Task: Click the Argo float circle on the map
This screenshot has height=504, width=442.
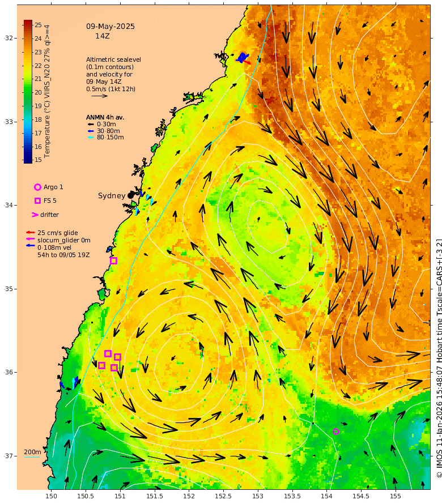Action: (336, 432)
